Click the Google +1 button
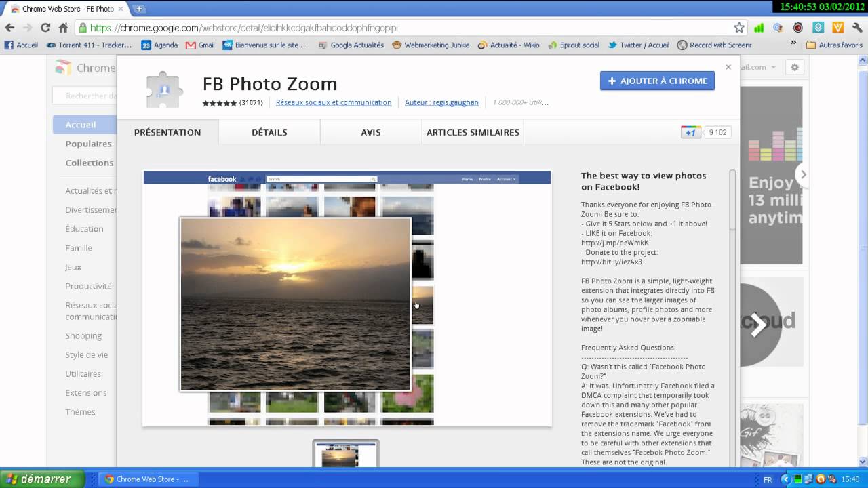This screenshot has width=868, height=488. tap(691, 132)
